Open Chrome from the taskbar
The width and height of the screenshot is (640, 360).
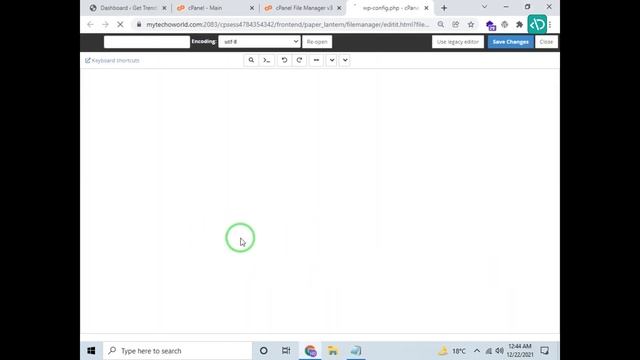click(310, 351)
